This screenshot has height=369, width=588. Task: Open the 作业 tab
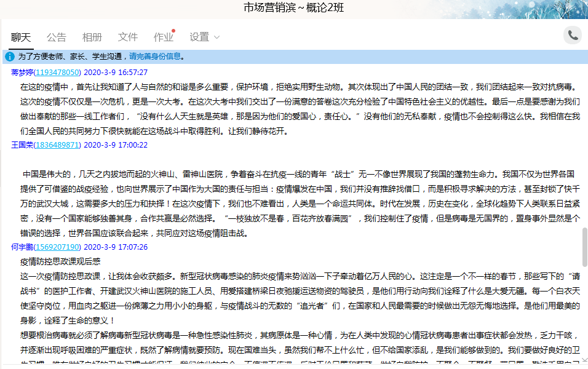[163, 37]
